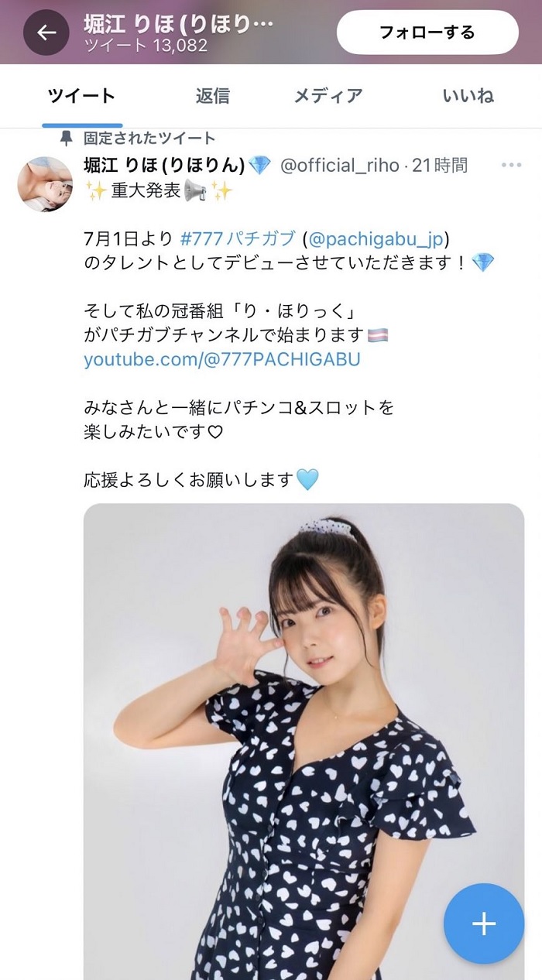Open the #777パチガブ hashtag link

pyautogui.click(x=238, y=238)
